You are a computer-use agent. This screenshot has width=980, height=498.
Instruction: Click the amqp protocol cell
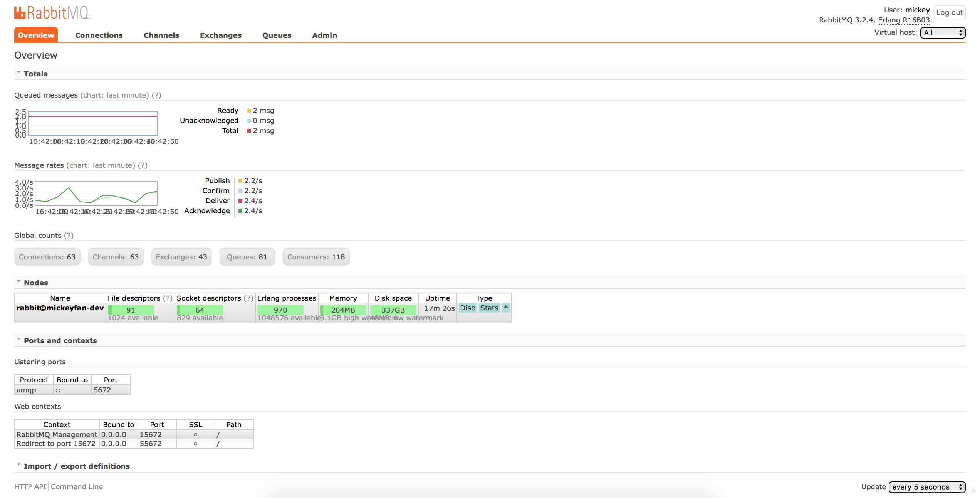coord(34,390)
